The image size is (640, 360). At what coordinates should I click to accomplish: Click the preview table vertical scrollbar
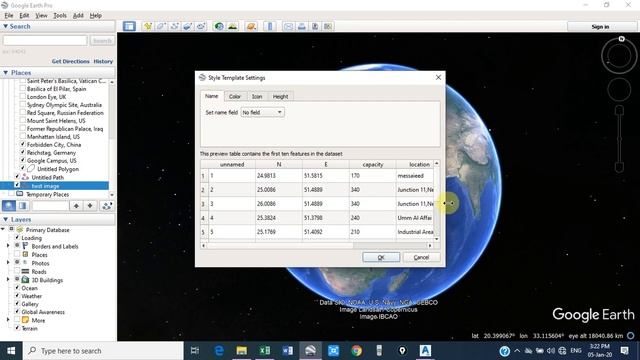click(x=437, y=201)
